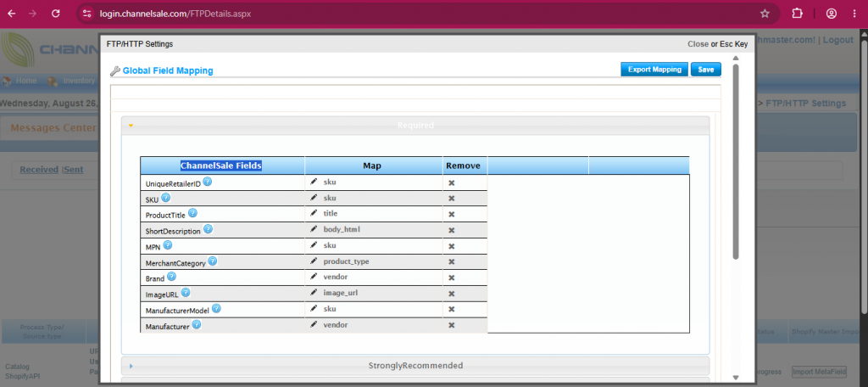Image resolution: width=868 pixels, height=387 pixels.
Task: Bookmark this page with the star
Action: [x=765, y=14]
